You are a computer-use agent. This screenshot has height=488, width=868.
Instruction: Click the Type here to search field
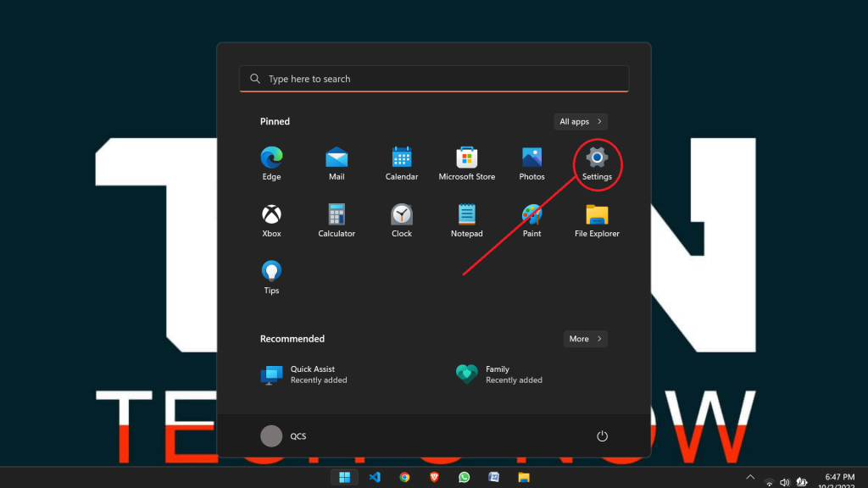(434, 79)
